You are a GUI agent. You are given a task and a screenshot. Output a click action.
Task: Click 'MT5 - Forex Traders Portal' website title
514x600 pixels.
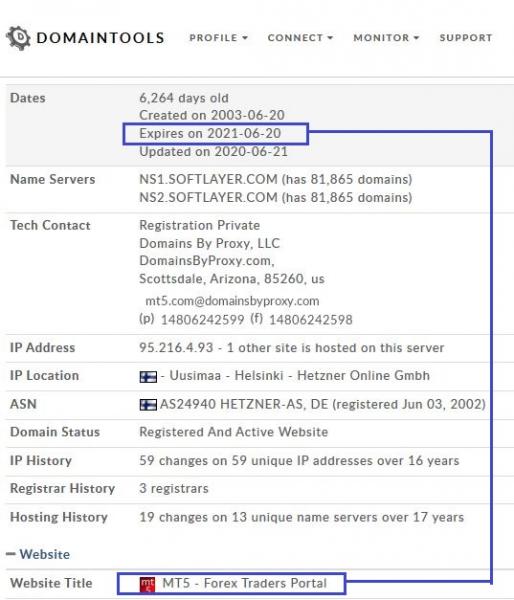tap(245, 583)
